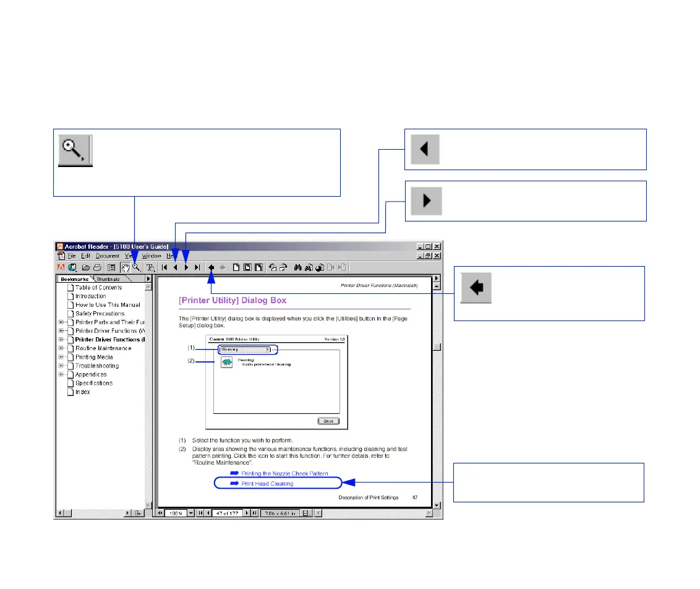Select the Text Select tool in toolbar
The width and height of the screenshot is (700, 589).
tap(150, 267)
